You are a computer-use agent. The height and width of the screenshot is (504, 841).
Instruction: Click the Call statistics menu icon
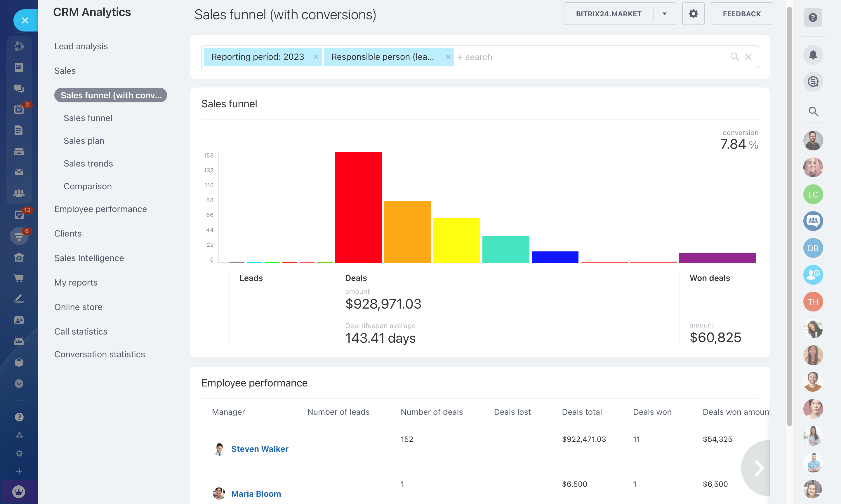pos(81,331)
